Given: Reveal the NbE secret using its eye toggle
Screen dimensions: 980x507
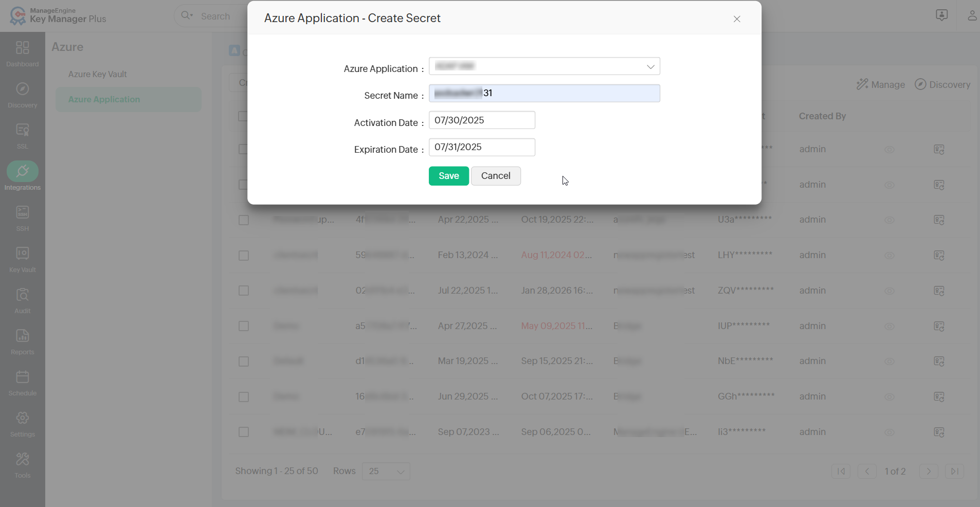Looking at the screenshot, I should click(x=890, y=361).
